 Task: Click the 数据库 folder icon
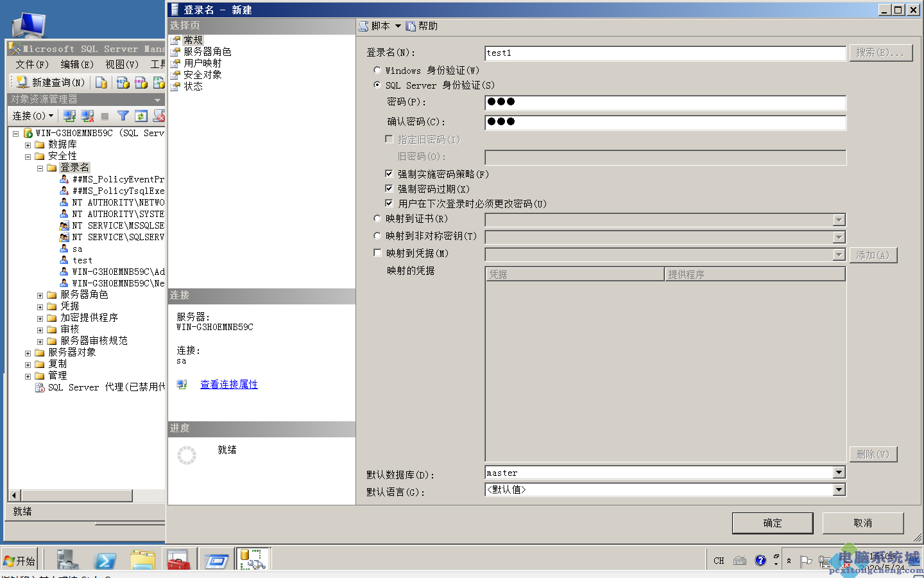(x=40, y=144)
